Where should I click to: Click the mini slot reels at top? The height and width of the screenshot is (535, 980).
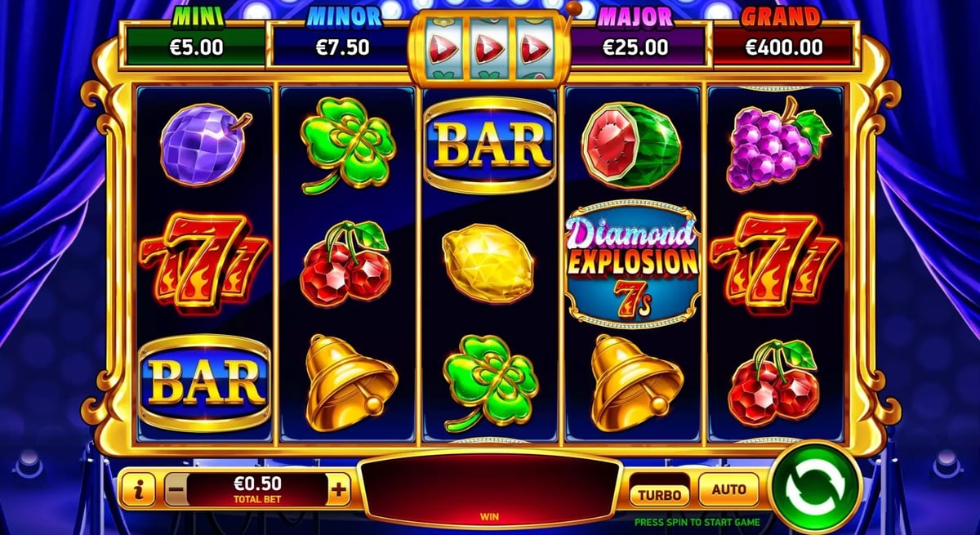tap(488, 47)
